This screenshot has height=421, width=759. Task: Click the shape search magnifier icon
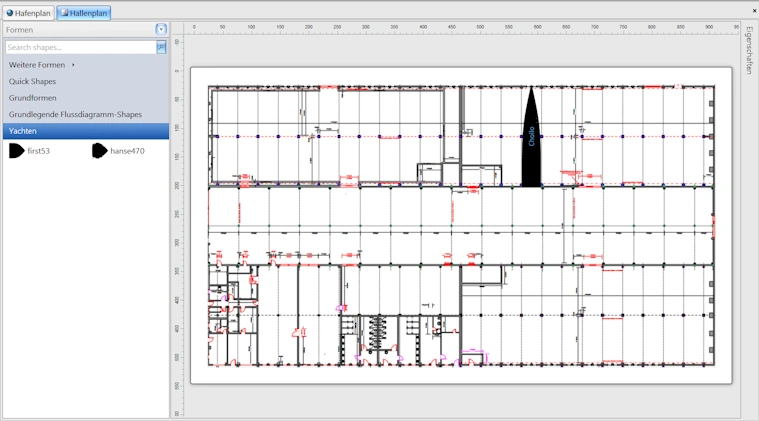click(x=161, y=47)
